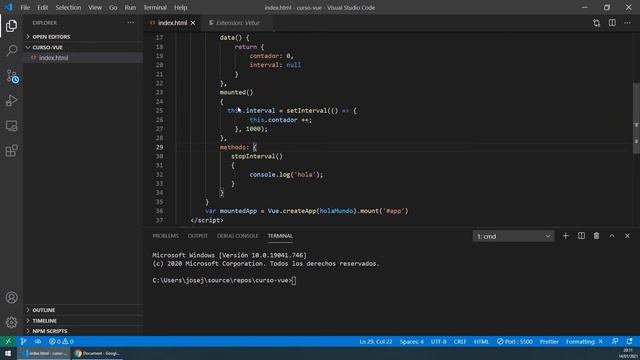
Task: Split the editor to the right
Action: point(612,23)
